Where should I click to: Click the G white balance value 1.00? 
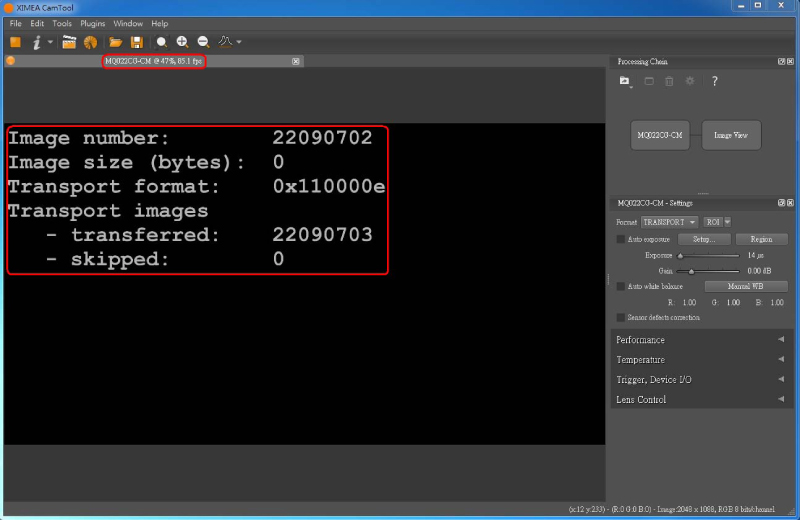click(x=733, y=302)
